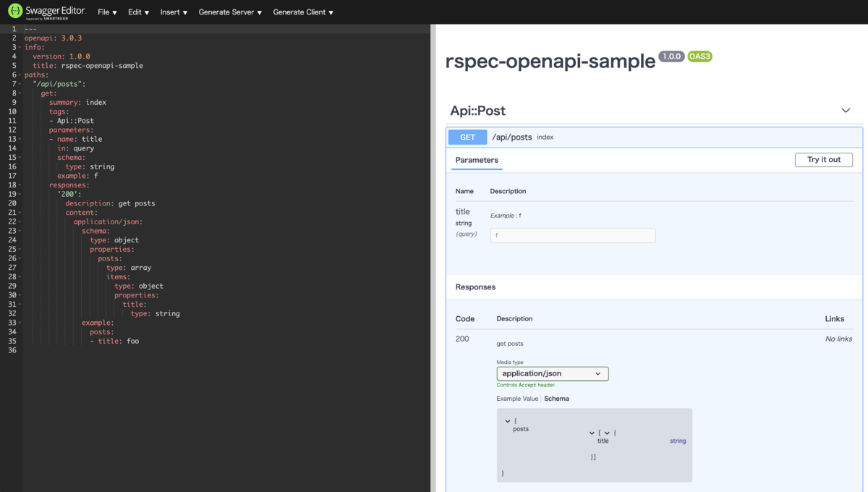868x492 pixels.
Task: Click the blue 'string' type in schema
Action: (678, 441)
